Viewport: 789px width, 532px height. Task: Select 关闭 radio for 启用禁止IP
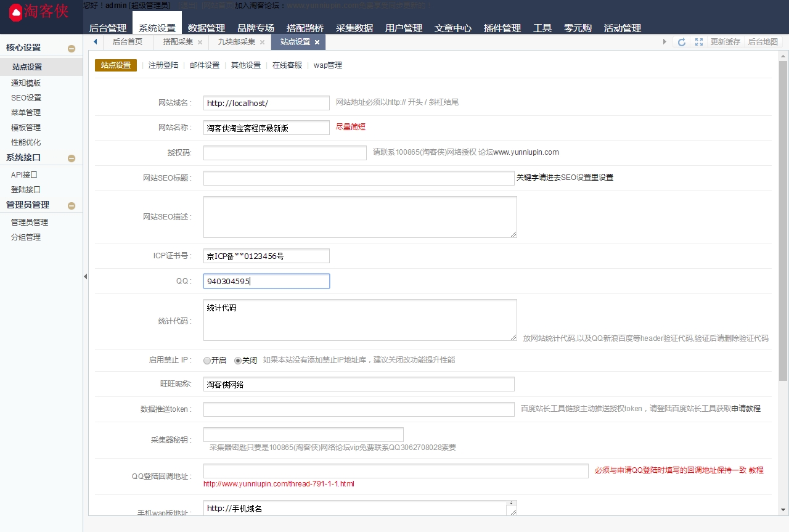pos(238,361)
